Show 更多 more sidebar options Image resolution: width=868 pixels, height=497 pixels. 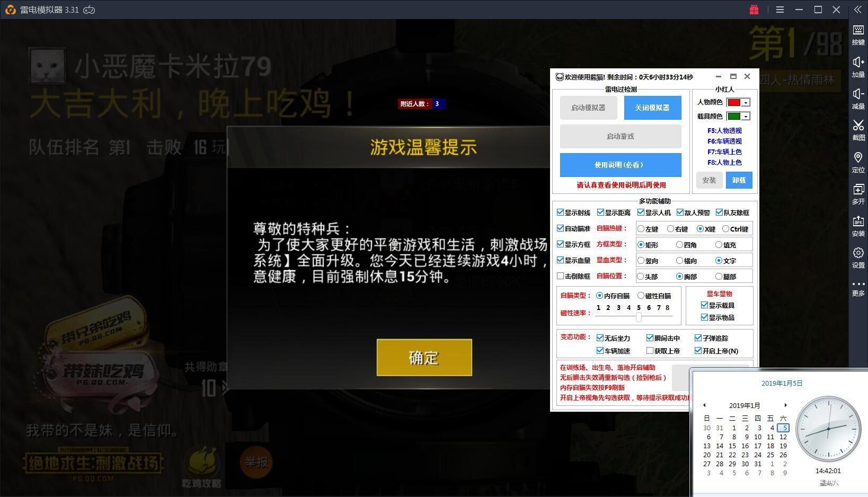point(858,288)
